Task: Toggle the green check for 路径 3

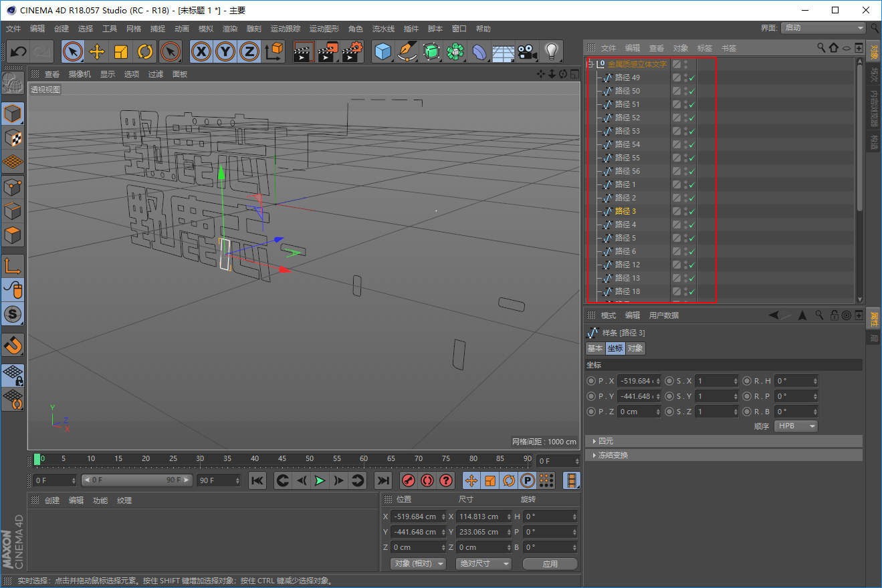Action: [692, 211]
